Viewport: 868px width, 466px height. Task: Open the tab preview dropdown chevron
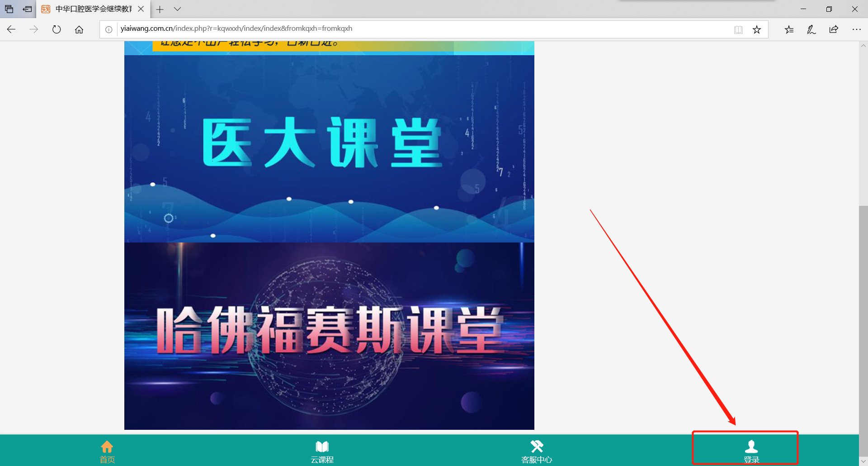pos(178,9)
